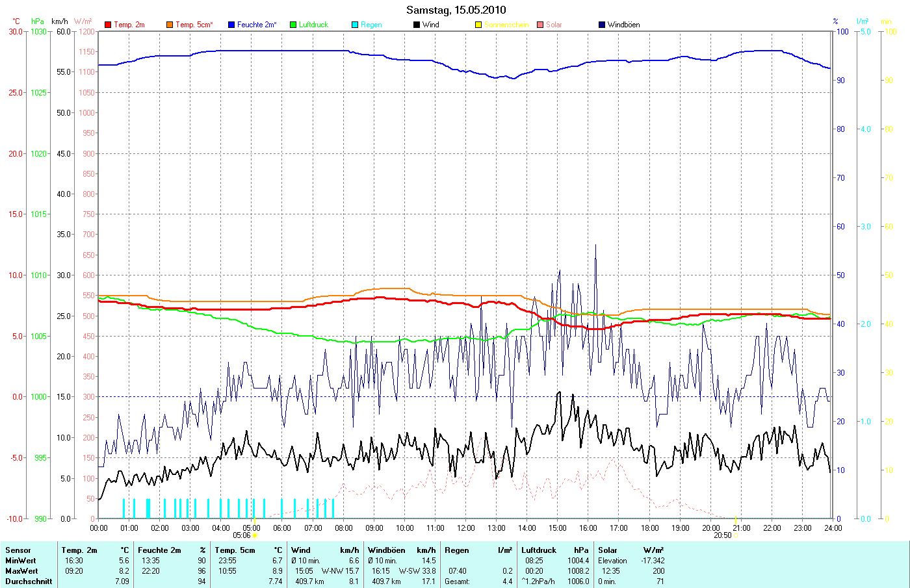Select the yellow Sonnenschein legend square
The image size is (910, 588).
click(x=478, y=25)
